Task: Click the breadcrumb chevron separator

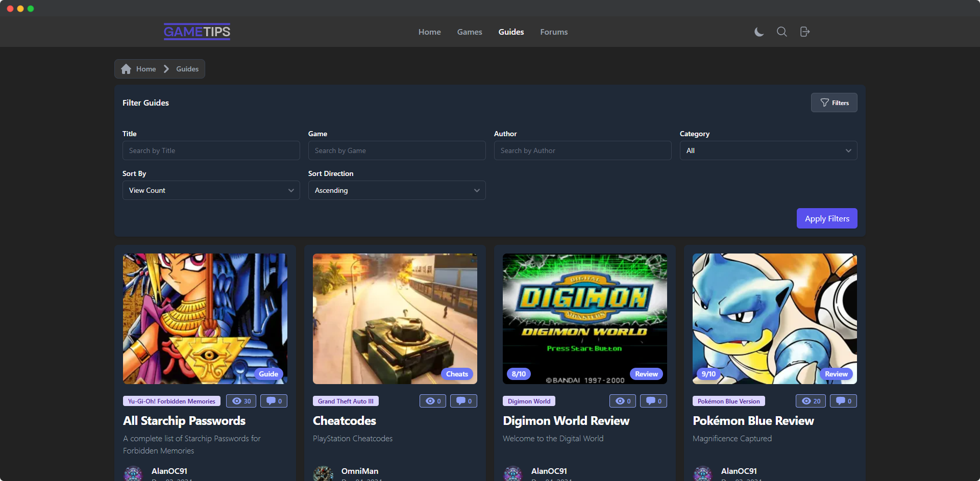Action: click(166, 69)
